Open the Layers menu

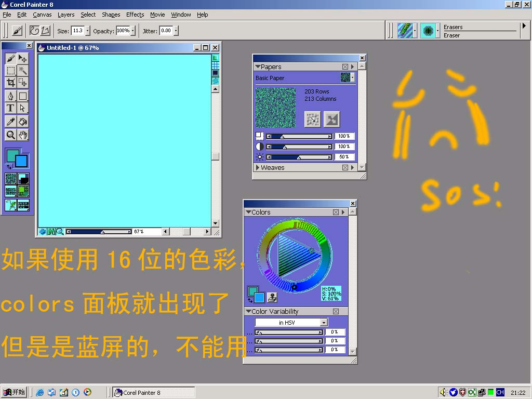click(x=66, y=15)
